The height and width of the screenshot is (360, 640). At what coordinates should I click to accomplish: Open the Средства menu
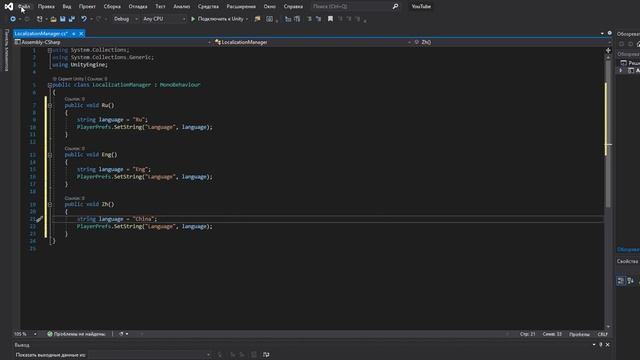(208, 7)
